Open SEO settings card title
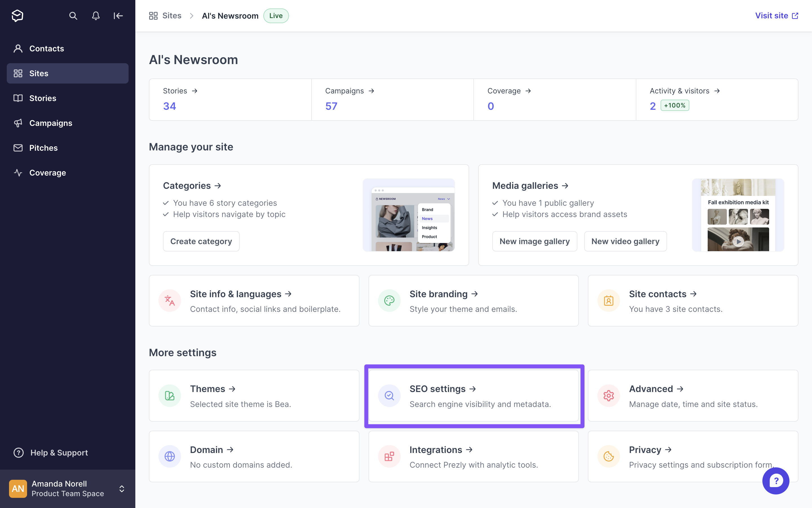 pyautogui.click(x=443, y=389)
